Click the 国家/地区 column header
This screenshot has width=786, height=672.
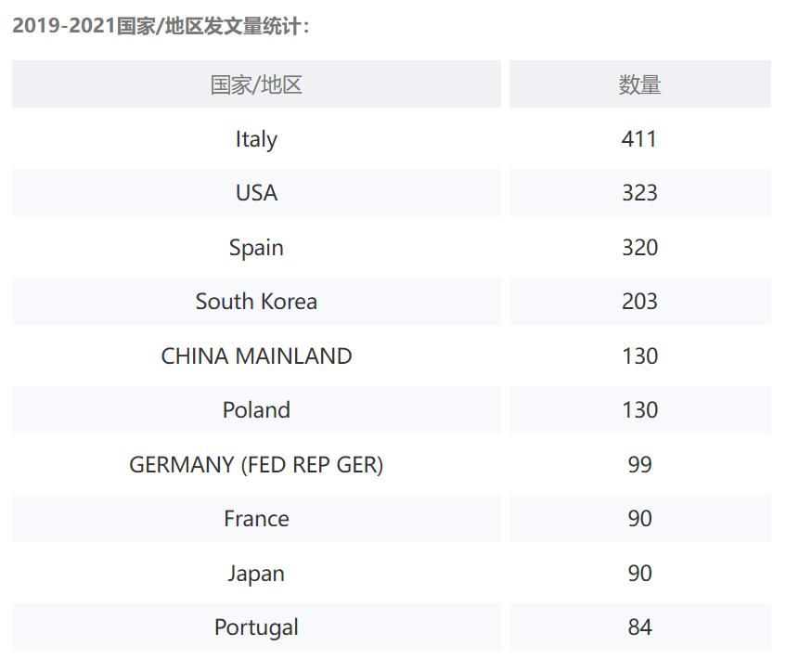(256, 85)
